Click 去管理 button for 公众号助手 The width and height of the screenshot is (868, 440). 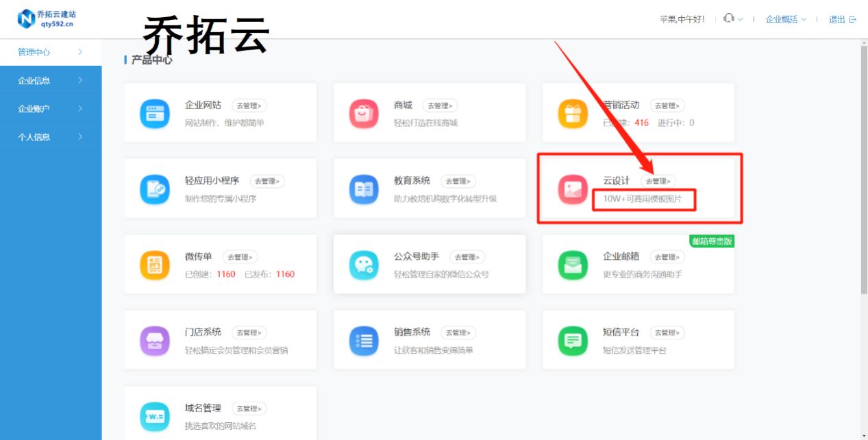(467, 257)
